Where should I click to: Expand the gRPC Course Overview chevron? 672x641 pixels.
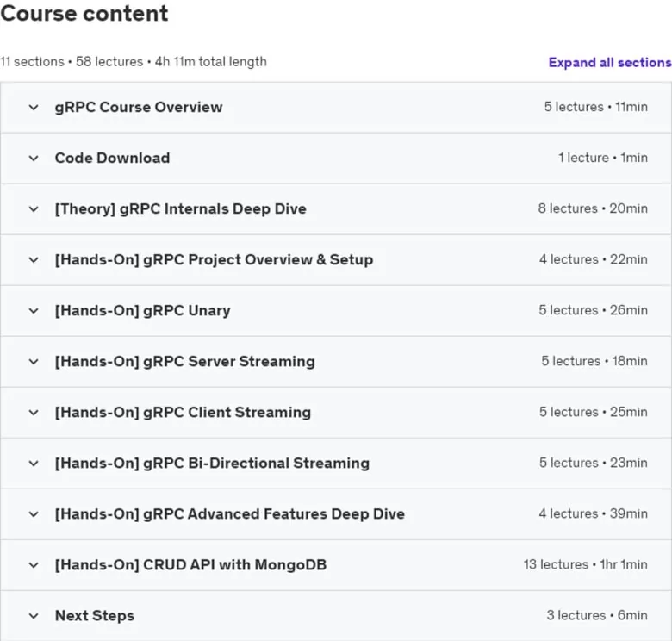coord(34,107)
